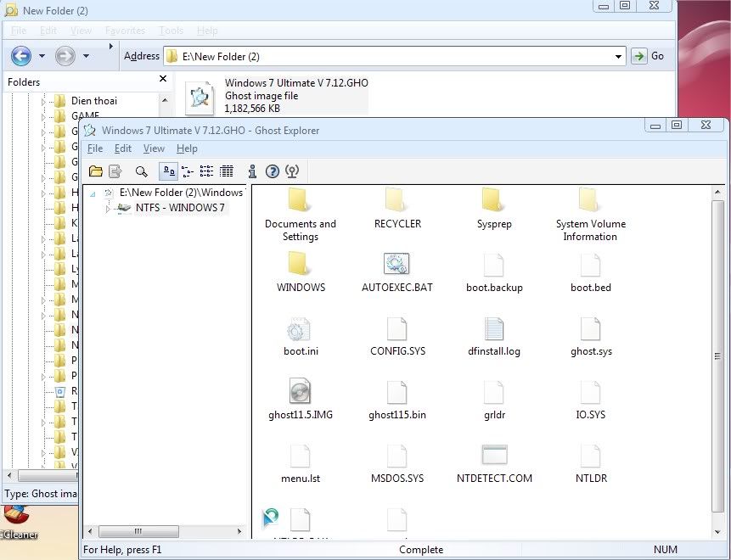Viewport: 731px width, 560px height.
Task: Click the Forward navigation button
Action: [x=65, y=56]
